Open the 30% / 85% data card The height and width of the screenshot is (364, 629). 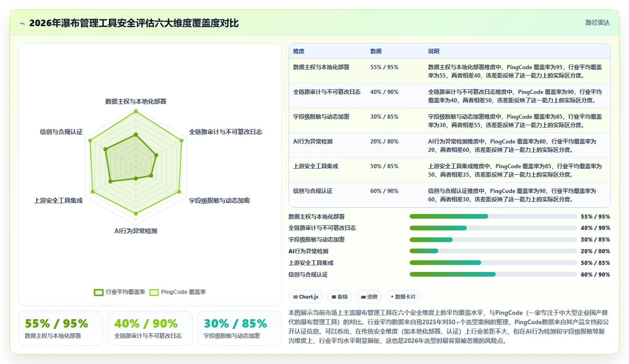coord(239,328)
